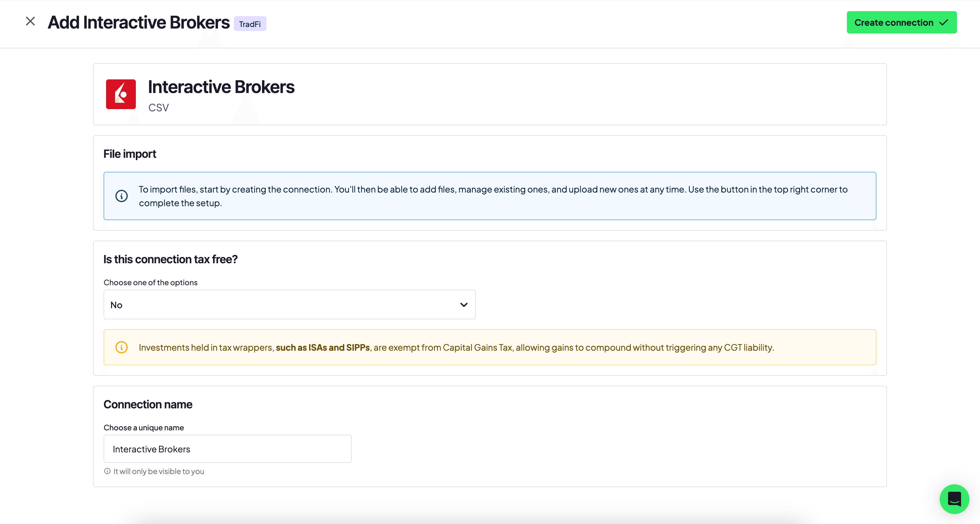Click the TradFi badge

[x=250, y=24]
